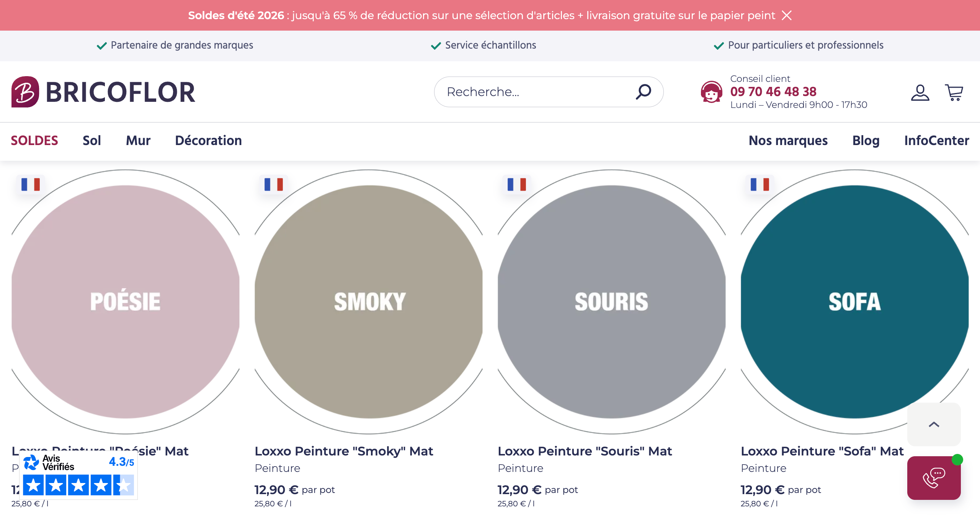Screen dimensions: 980x519
Task: Open Loxxo Peinture "Souris" Mat product
Action: (x=585, y=451)
